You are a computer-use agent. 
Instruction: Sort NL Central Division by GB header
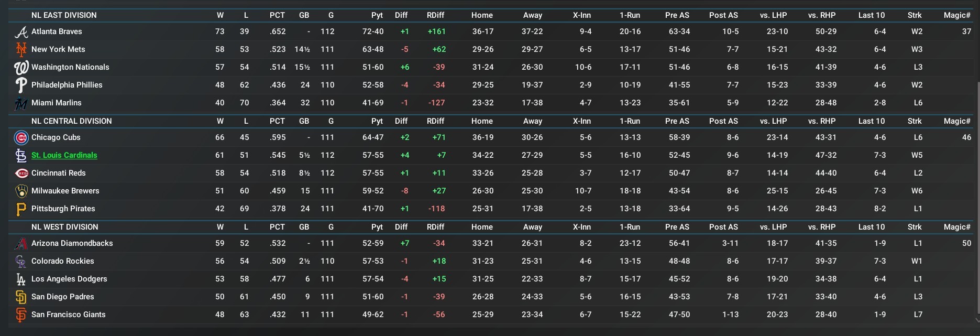pyautogui.click(x=304, y=121)
